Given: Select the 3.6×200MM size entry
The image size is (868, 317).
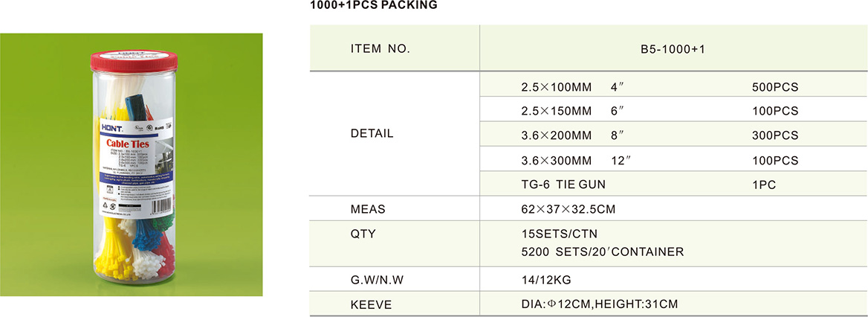Looking at the screenshot, I should (557, 135).
